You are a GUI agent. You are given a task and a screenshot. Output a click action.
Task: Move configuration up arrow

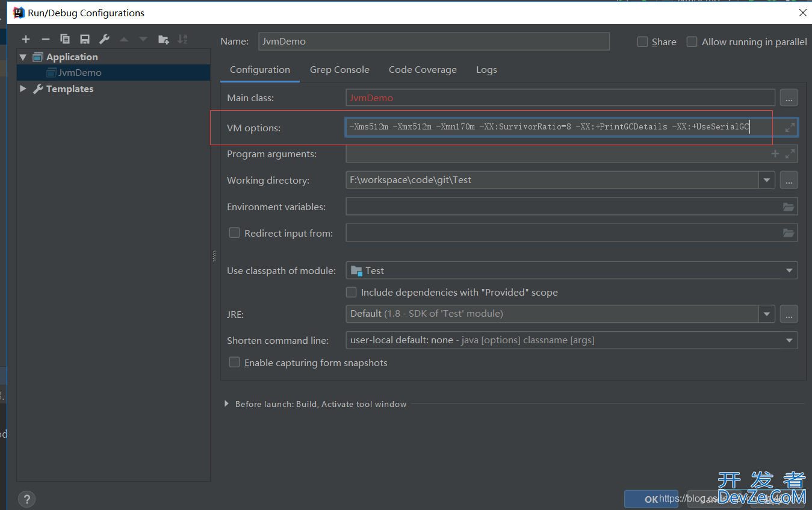pyautogui.click(x=124, y=39)
